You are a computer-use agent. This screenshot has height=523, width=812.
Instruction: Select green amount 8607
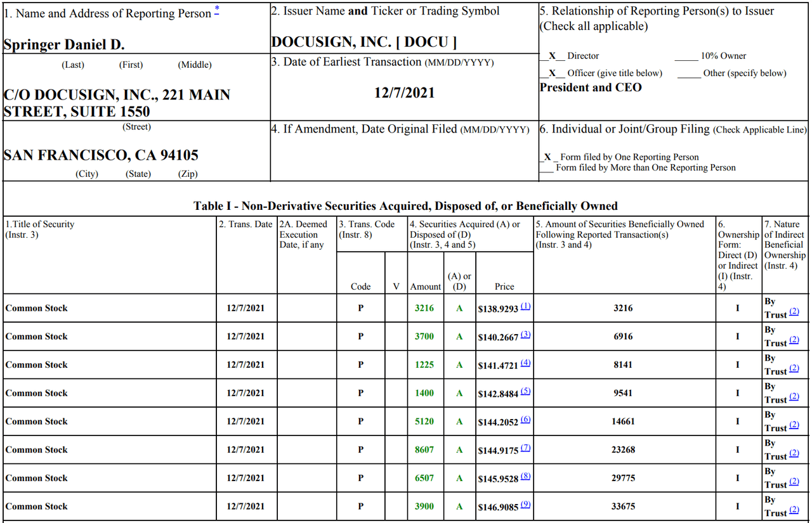(x=424, y=449)
